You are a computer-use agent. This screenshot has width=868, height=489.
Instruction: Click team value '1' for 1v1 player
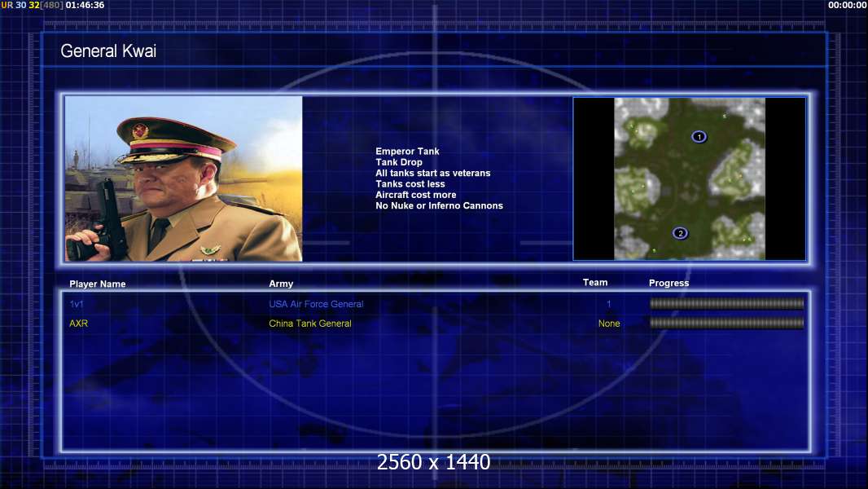[608, 304]
